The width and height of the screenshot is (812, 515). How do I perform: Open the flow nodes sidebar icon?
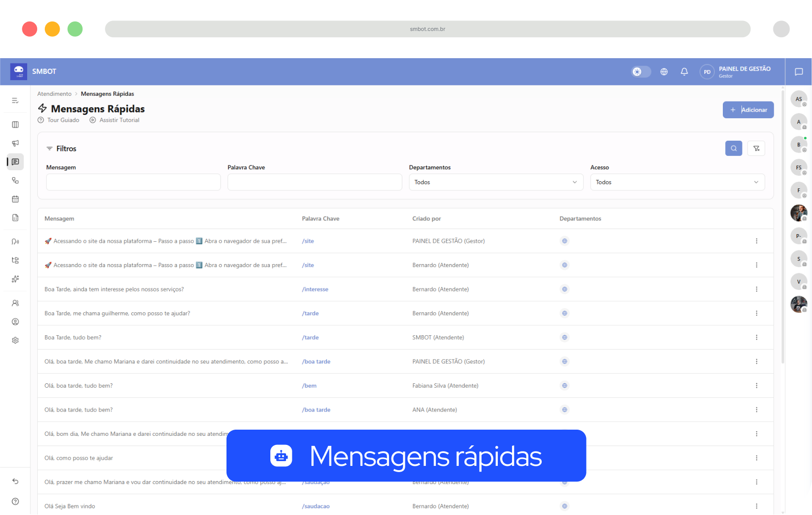pyautogui.click(x=15, y=180)
